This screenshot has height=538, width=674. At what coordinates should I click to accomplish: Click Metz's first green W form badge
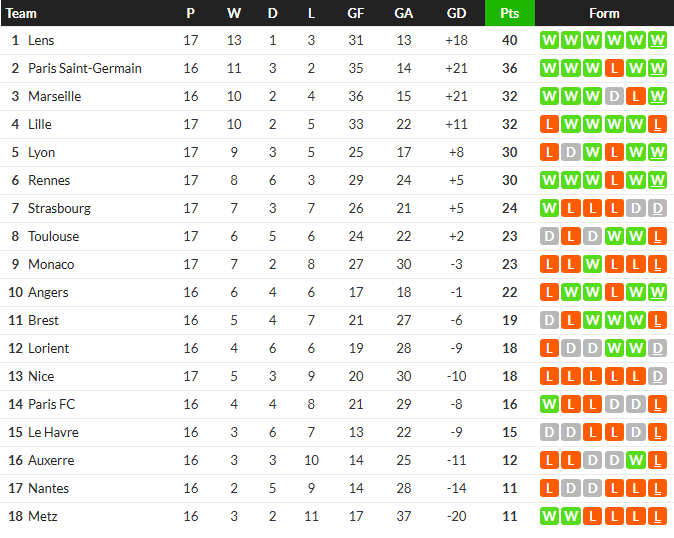point(549,516)
